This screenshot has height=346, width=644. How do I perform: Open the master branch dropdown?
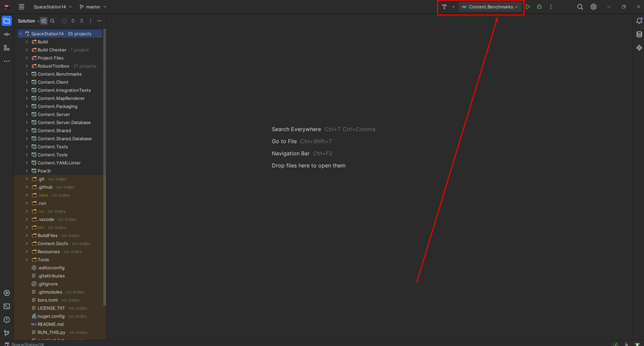(93, 7)
